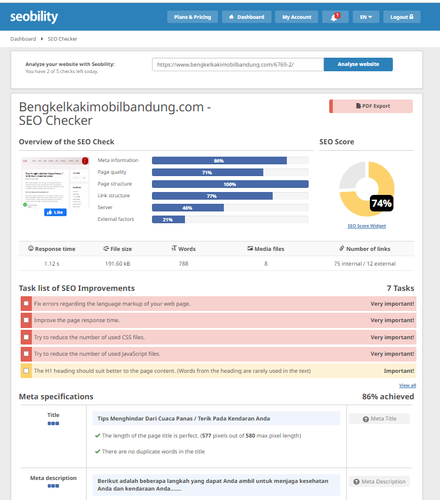This screenshot has height=500, width=440.
Task: Click the Media files image icon
Action: point(250,248)
